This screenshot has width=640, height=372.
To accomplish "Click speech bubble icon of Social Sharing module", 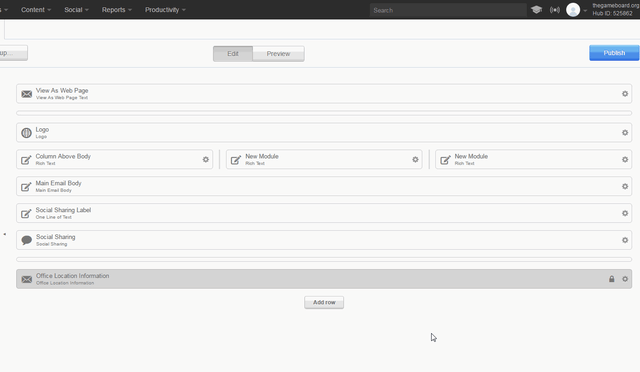I will pyautogui.click(x=27, y=241).
